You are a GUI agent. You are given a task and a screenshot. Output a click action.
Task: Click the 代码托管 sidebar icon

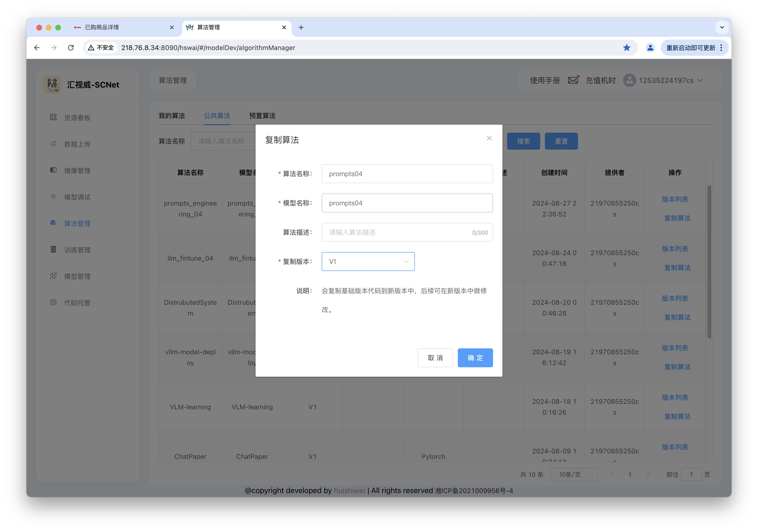(53, 302)
